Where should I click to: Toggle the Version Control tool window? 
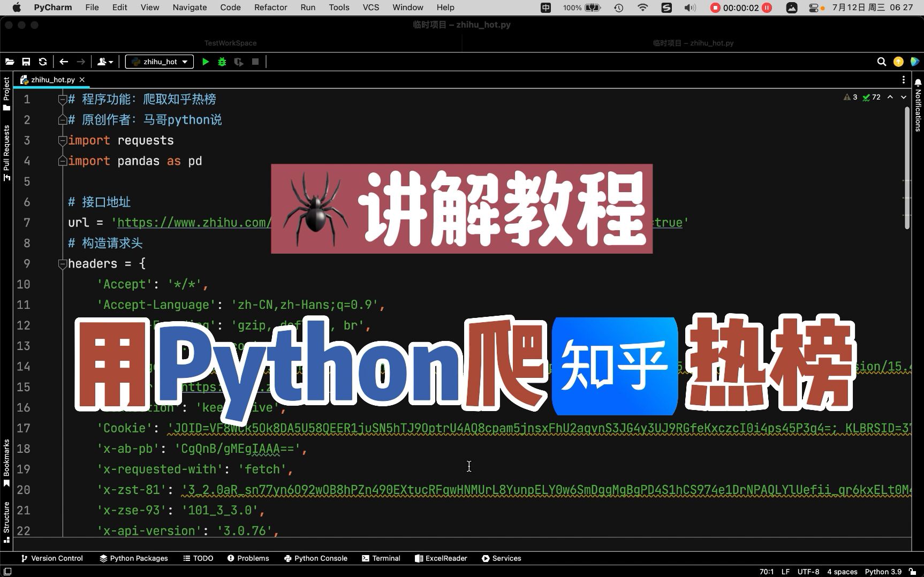click(x=52, y=558)
